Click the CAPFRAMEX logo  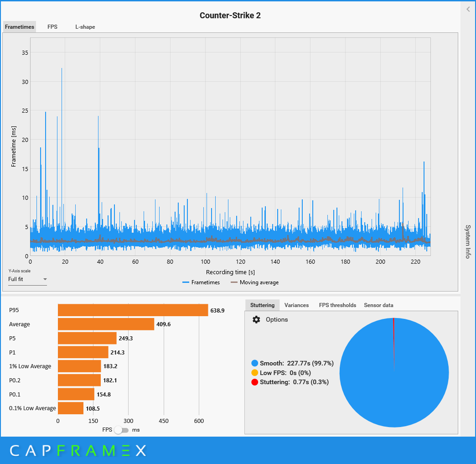(78, 450)
